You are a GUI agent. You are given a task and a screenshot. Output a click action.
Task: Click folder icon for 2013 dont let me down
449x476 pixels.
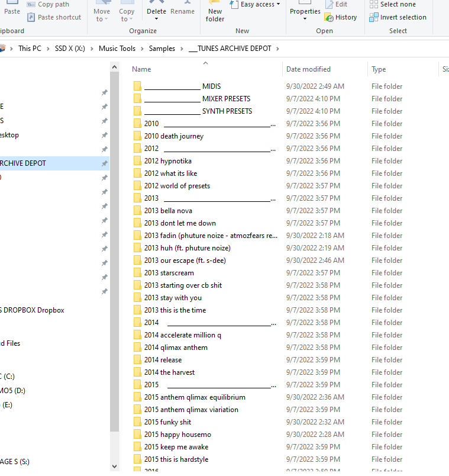[137, 223]
